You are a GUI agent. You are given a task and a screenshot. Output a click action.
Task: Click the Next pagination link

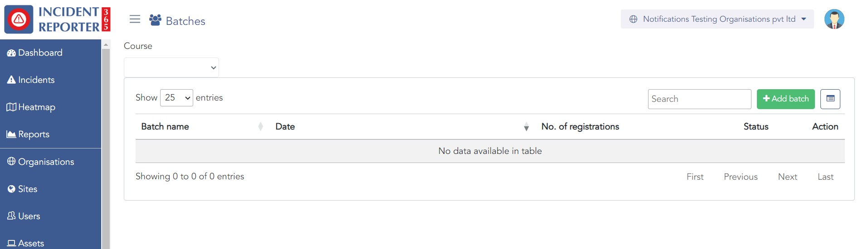point(787,177)
